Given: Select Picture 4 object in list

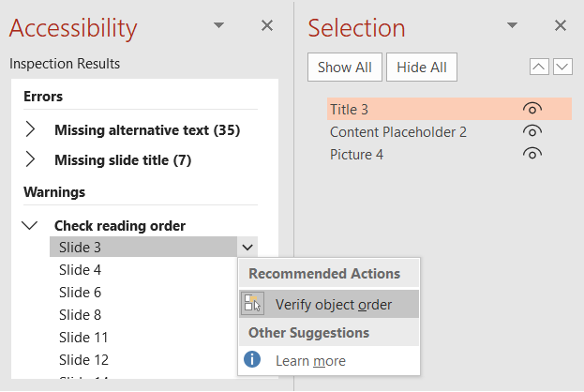Looking at the screenshot, I should 356,154.
